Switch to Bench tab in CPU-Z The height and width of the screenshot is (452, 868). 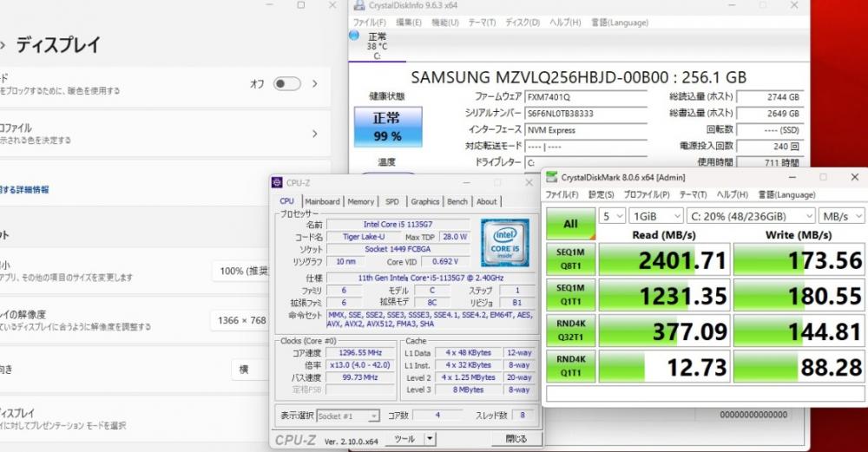tap(457, 202)
